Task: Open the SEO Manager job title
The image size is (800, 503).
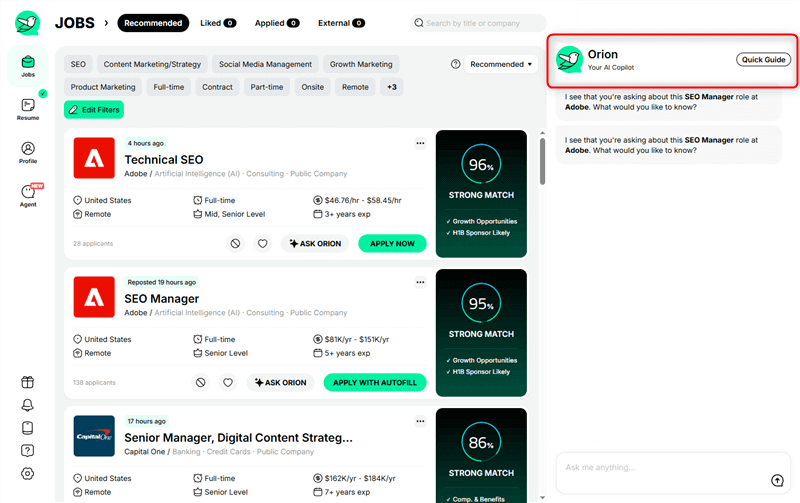Action: coord(162,298)
